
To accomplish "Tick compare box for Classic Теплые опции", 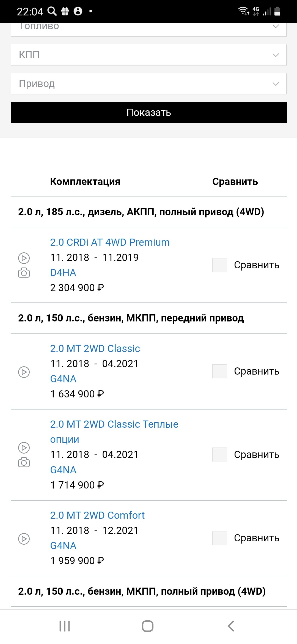I will 219,455.
